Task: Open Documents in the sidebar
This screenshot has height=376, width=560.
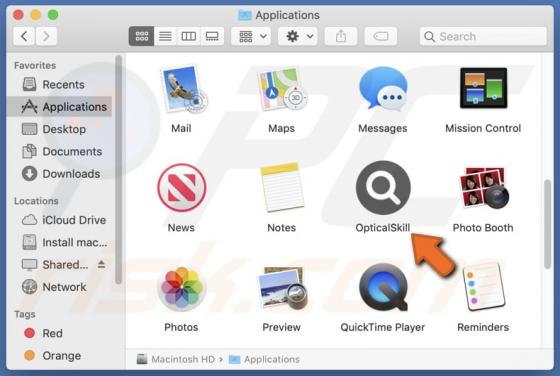Action: pyautogui.click(x=59, y=151)
